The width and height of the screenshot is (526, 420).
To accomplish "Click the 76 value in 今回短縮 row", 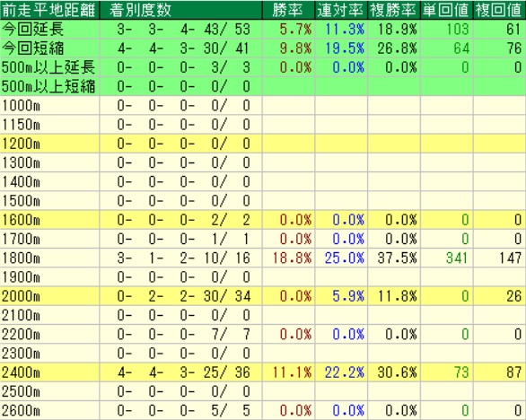I will coord(514,48).
